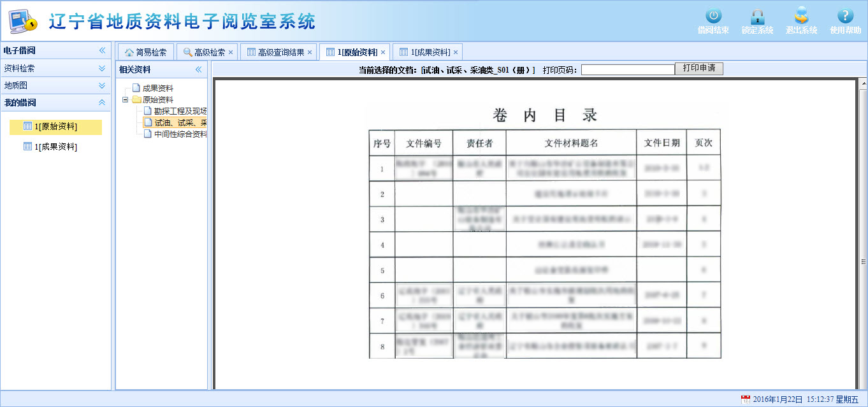This screenshot has width=868, height=407.
Task: Switch to the 简易检索 tab
Action: tap(145, 52)
